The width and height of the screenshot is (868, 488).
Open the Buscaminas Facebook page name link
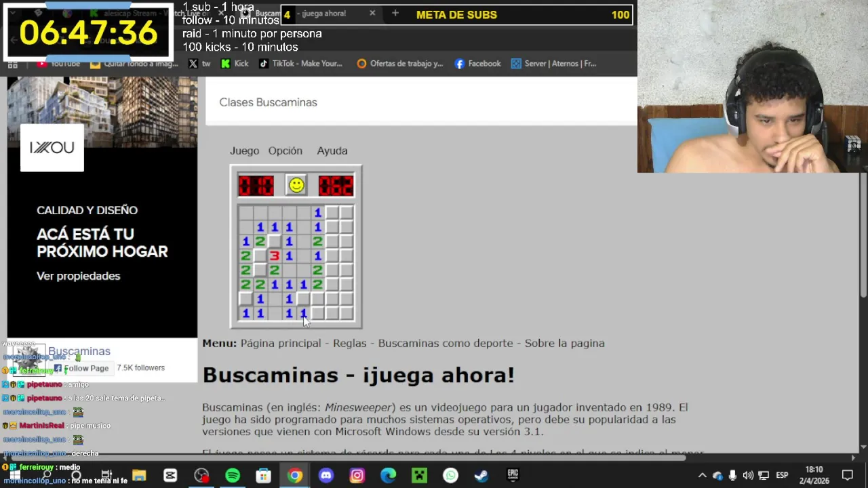[79, 351]
